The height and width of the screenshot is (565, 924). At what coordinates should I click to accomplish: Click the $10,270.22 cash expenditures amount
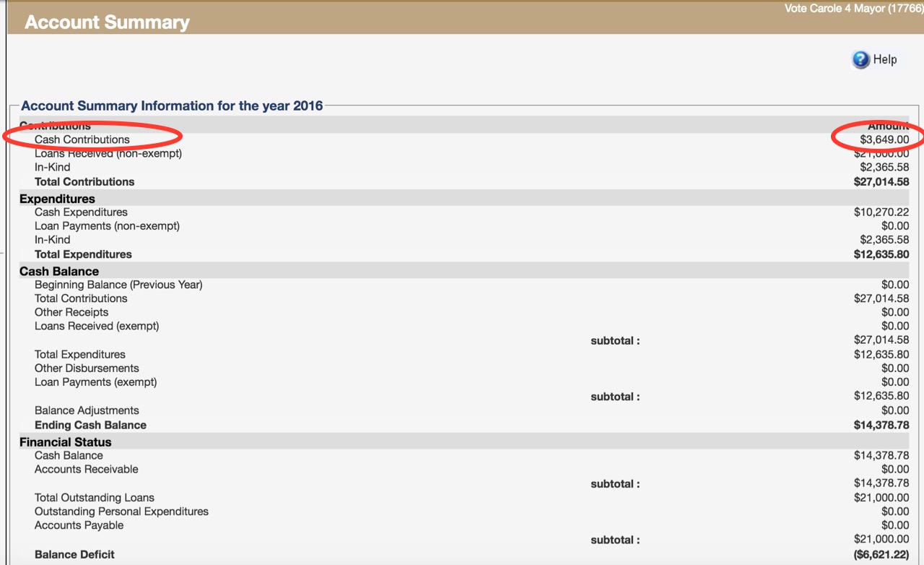pos(881,212)
